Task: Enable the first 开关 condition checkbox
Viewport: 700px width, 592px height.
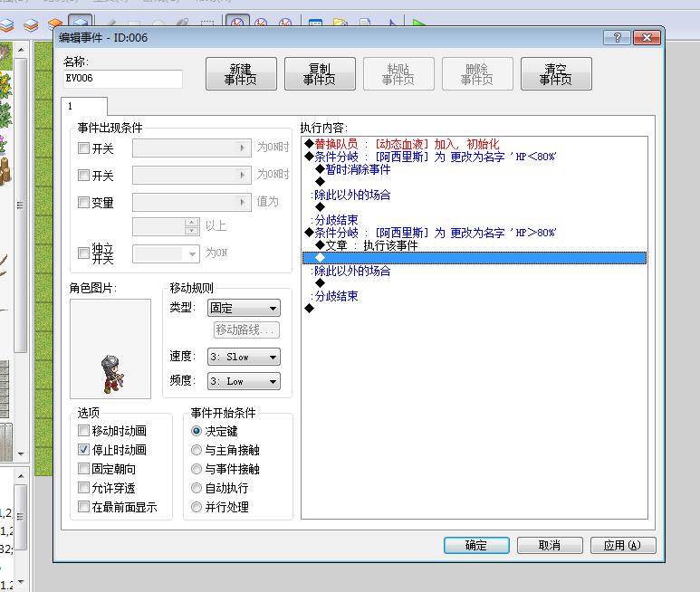Action: point(83,148)
